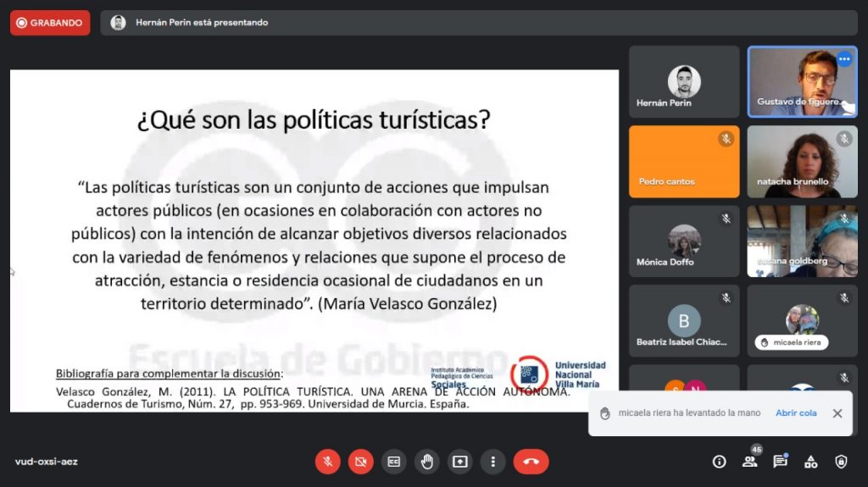Image resolution: width=868 pixels, height=487 pixels.
Task: Select the orange Pedro cantos tile
Action: coord(683,162)
